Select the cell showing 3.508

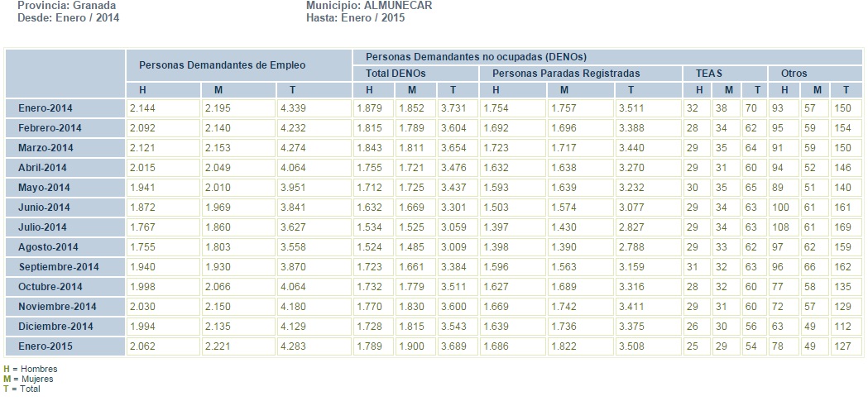tap(632, 346)
